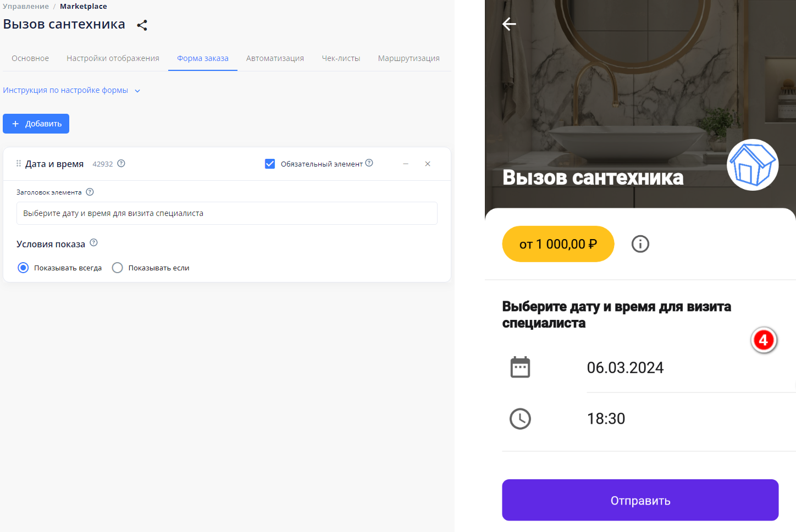Click the Вызов сантехника title in the preview

tap(593, 178)
